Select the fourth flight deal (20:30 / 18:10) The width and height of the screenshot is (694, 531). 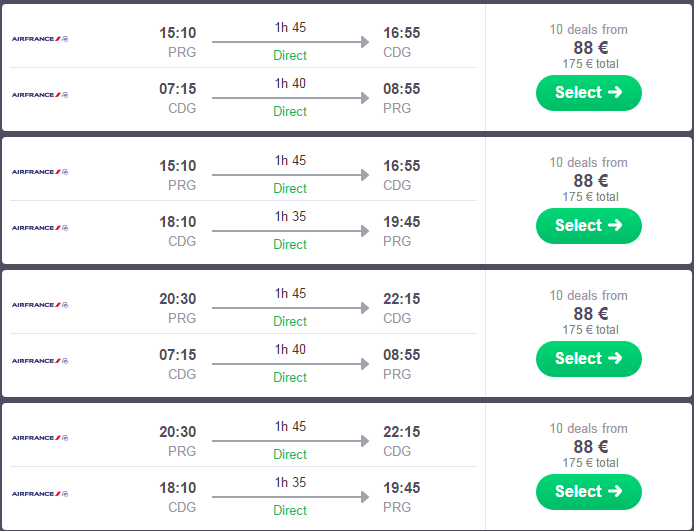click(x=588, y=492)
